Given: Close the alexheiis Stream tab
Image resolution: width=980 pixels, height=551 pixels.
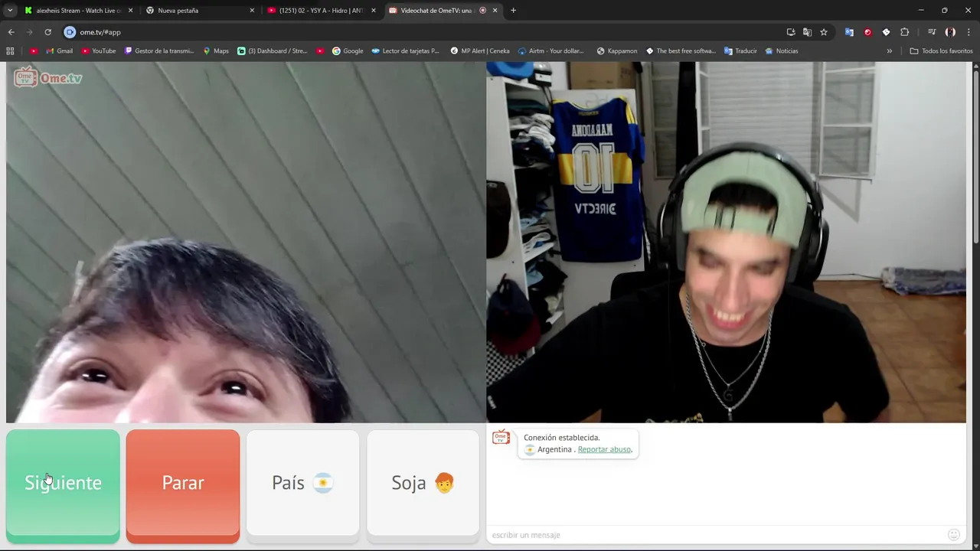Looking at the screenshot, I should [x=130, y=11].
